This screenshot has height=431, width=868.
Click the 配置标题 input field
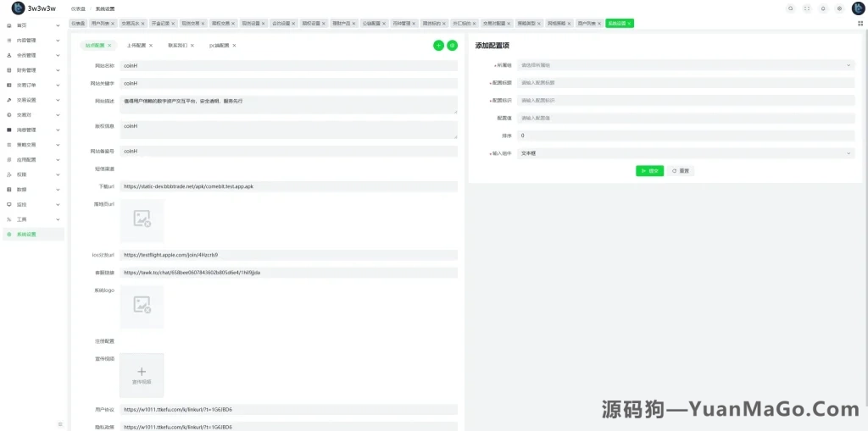pyautogui.click(x=686, y=83)
